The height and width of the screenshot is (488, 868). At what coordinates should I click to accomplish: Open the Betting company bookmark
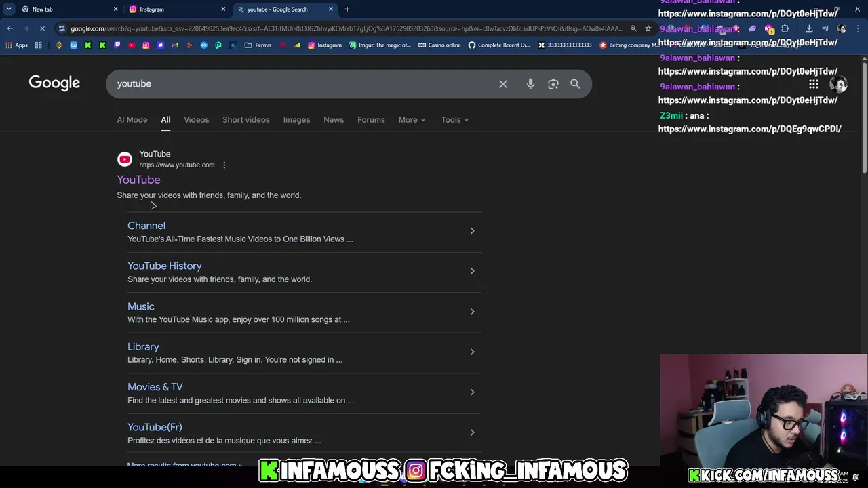(x=628, y=45)
